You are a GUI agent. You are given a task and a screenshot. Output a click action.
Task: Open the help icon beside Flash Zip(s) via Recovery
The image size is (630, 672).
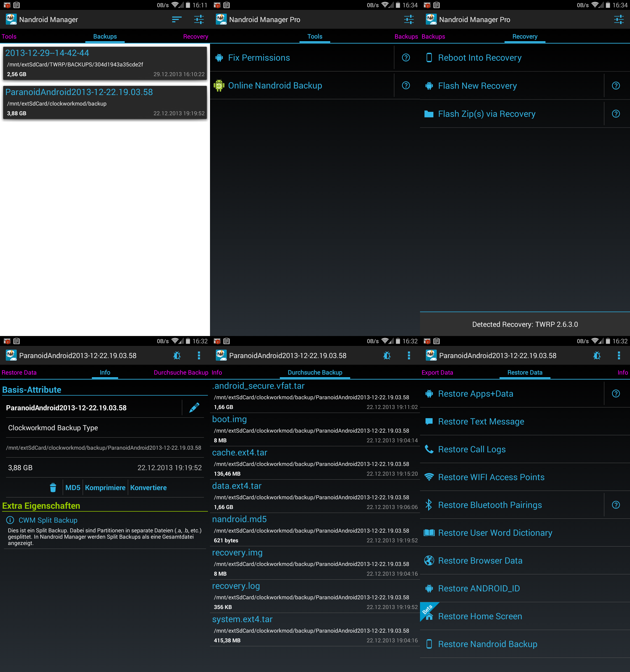point(616,114)
